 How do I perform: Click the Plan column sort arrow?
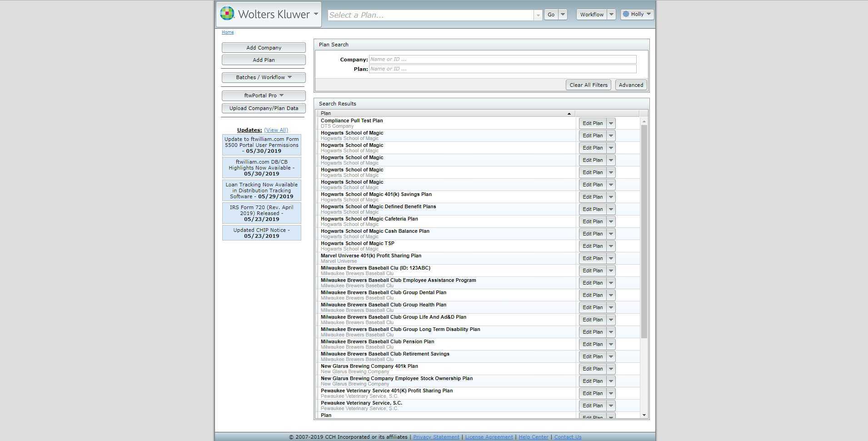[x=569, y=114]
